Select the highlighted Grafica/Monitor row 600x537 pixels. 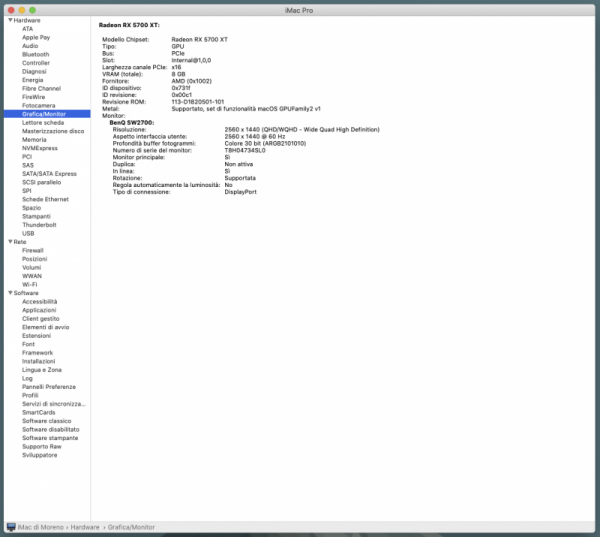tap(47, 114)
